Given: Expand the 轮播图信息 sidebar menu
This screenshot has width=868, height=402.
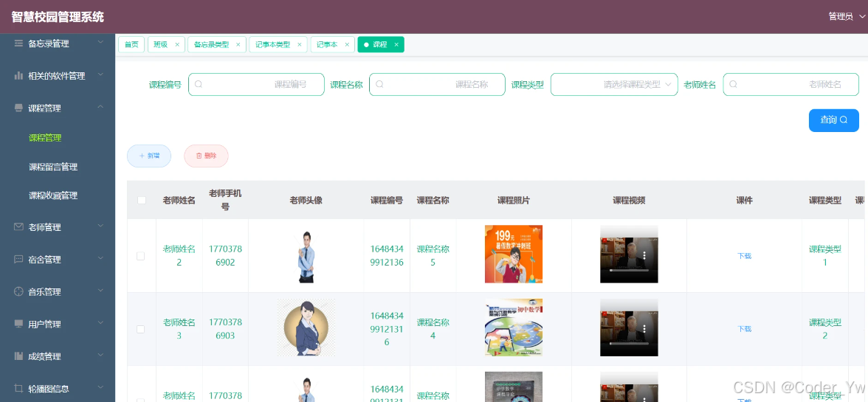Looking at the screenshot, I should (100, 388).
